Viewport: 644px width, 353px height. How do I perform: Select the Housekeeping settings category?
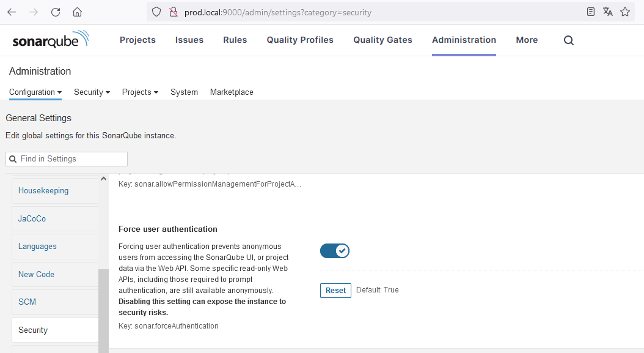(x=55, y=191)
